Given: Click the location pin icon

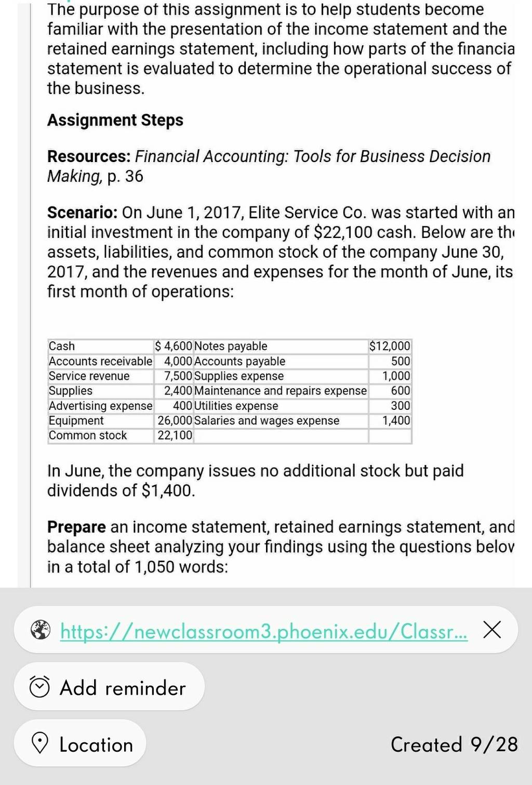Looking at the screenshot, I should click(x=40, y=743).
